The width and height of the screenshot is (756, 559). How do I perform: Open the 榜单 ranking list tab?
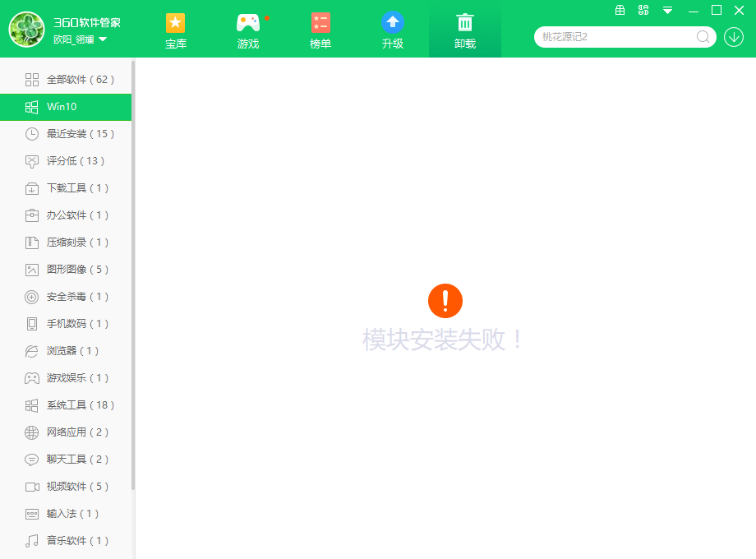pos(320,30)
